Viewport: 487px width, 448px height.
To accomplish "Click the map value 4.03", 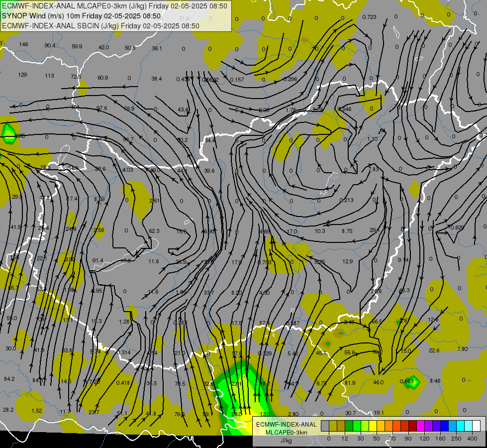I will point(128,170).
